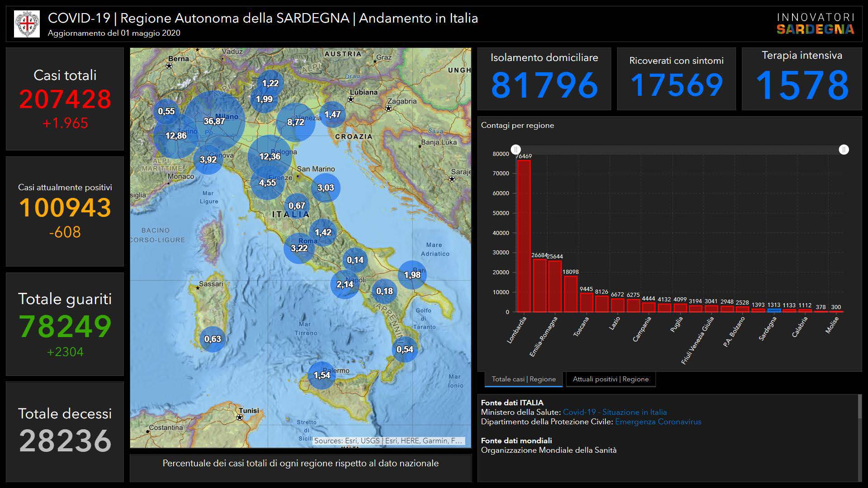Select the 8,72 Veneto map bubble
Viewport: 868px width, 488px height.
tap(296, 122)
